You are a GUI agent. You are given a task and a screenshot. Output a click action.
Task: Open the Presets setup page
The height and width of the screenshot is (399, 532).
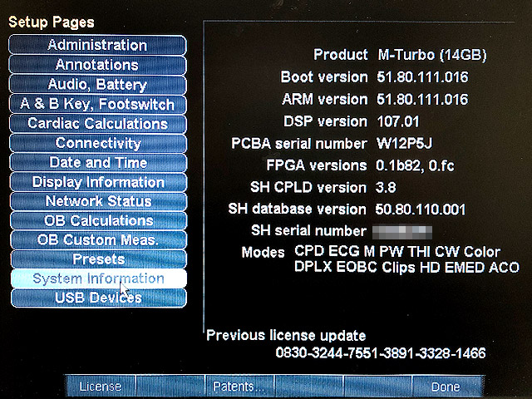pyautogui.click(x=99, y=259)
